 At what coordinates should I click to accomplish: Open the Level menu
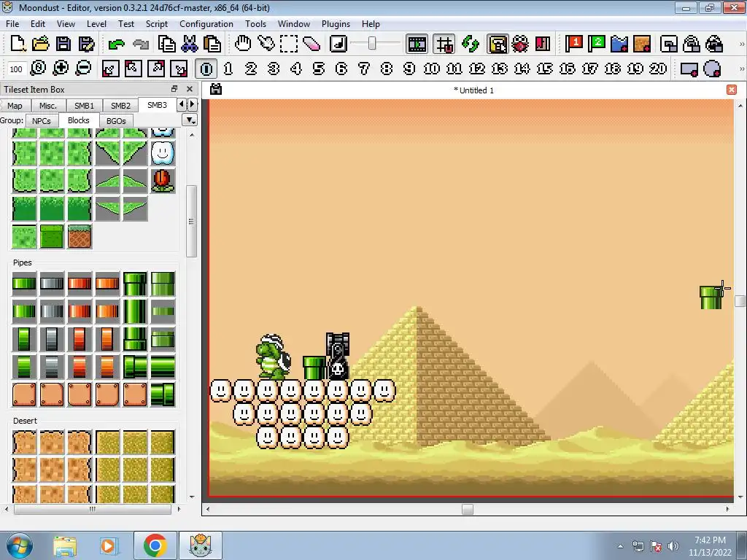(96, 24)
